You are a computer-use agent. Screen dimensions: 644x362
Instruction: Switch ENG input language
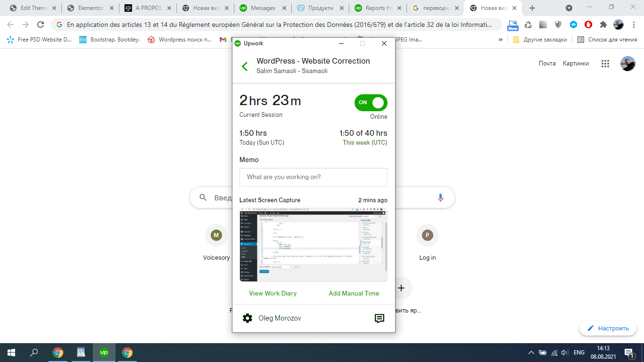[579, 353]
